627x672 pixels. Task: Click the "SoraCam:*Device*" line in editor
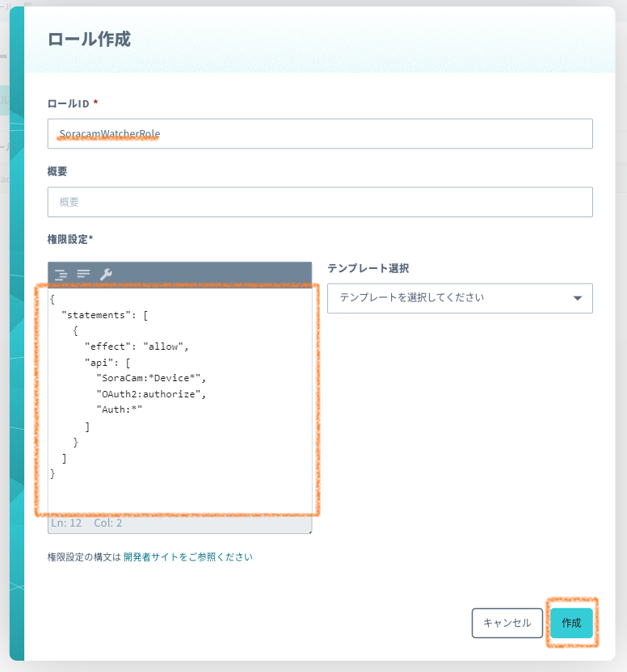pyautogui.click(x=151, y=378)
